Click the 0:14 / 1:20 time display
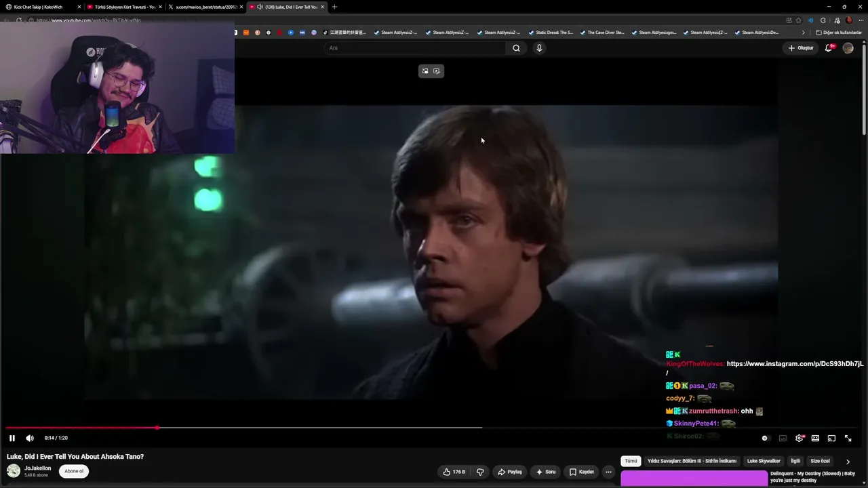The height and width of the screenshot is (488, 868). (x=56, y=438)
